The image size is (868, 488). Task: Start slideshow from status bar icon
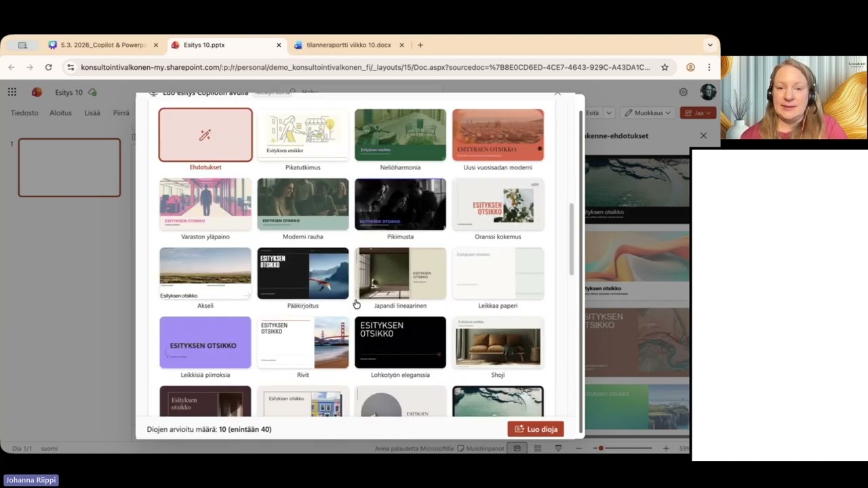558,449
